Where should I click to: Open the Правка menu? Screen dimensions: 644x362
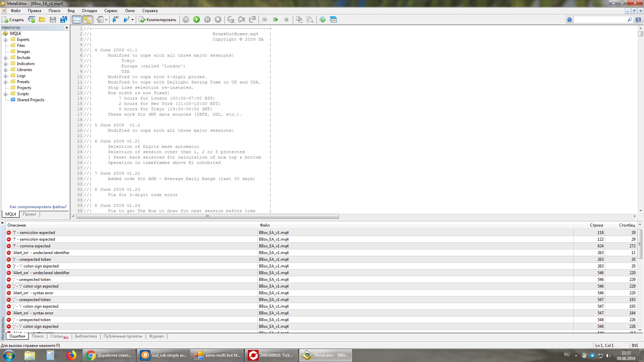[34, 11]
